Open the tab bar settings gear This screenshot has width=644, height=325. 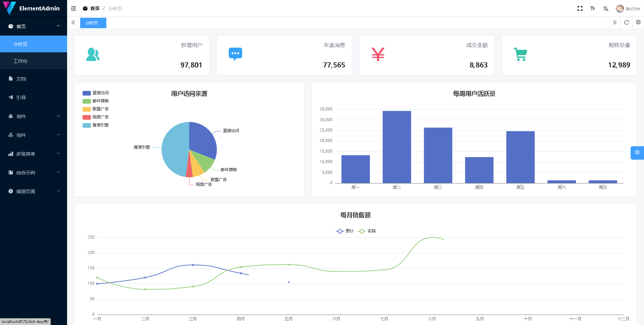(x=638, y=22)
